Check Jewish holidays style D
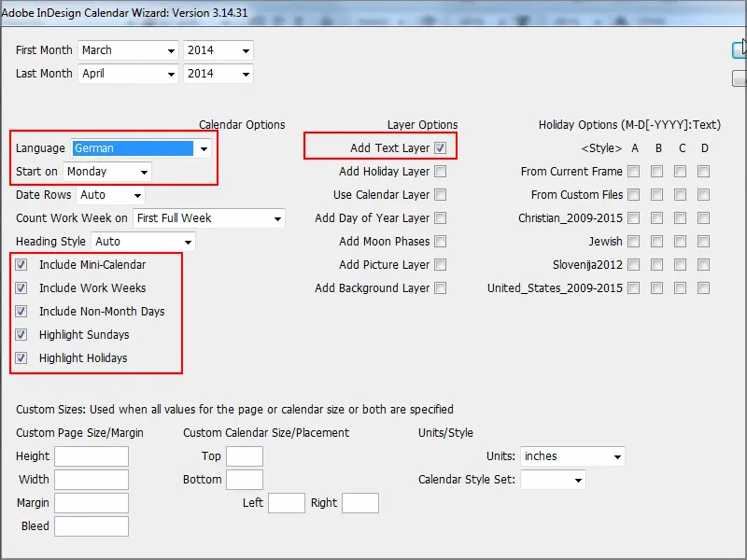 pyautogui.click(x=704, y=242)
